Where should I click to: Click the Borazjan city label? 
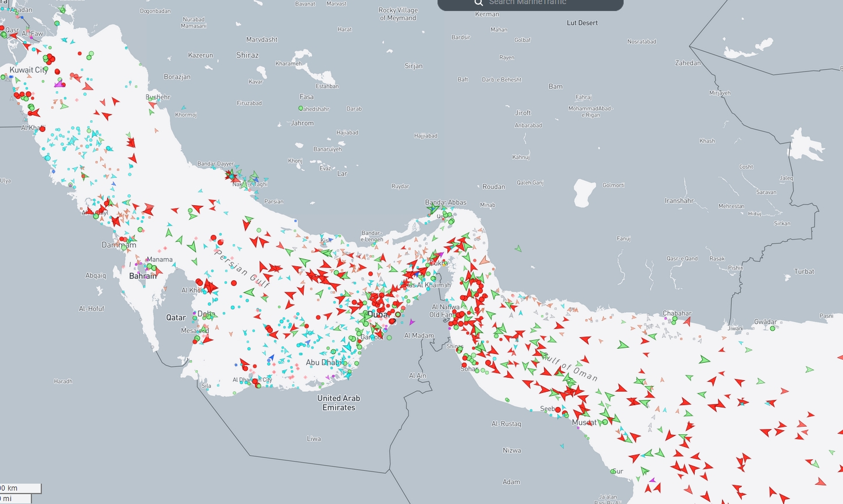tap(177, 77)
